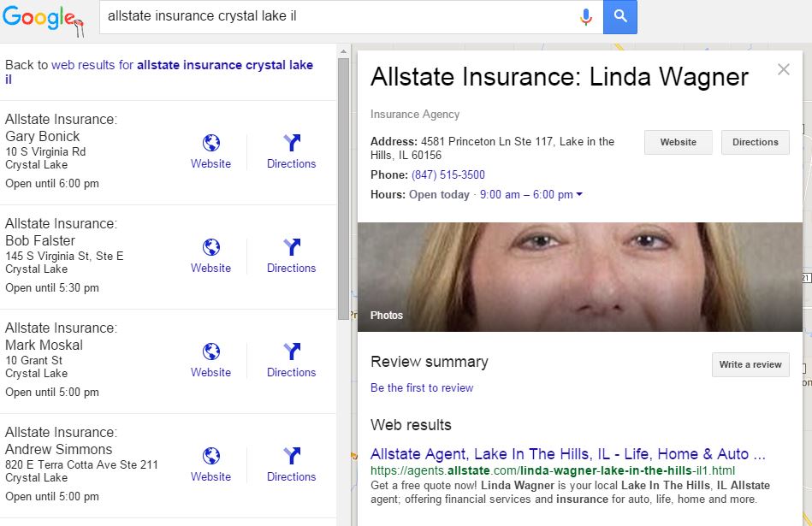This screenshot has height=526, width=812.
Task: Open Bob Falster's Website globe icon
Action: [x=210, y=248]
